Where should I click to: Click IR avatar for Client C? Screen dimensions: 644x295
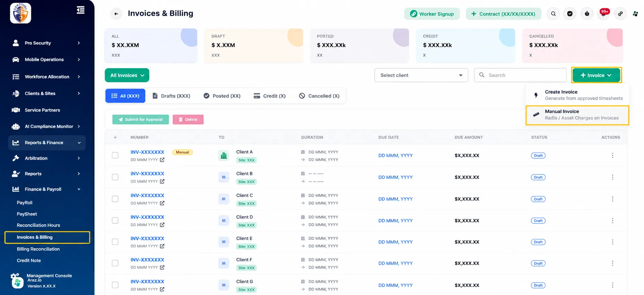click(x=224, y=199)
